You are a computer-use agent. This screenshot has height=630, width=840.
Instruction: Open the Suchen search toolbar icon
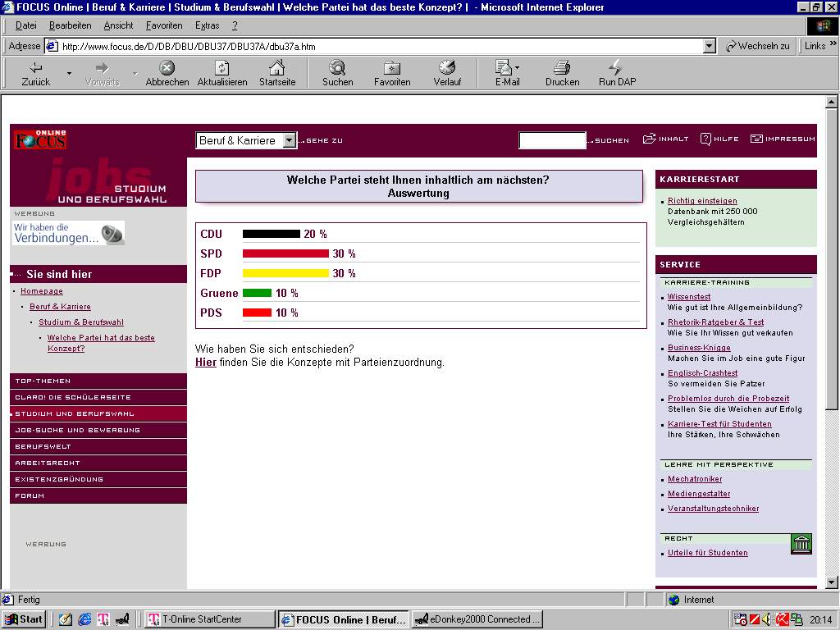coord(337,68)
